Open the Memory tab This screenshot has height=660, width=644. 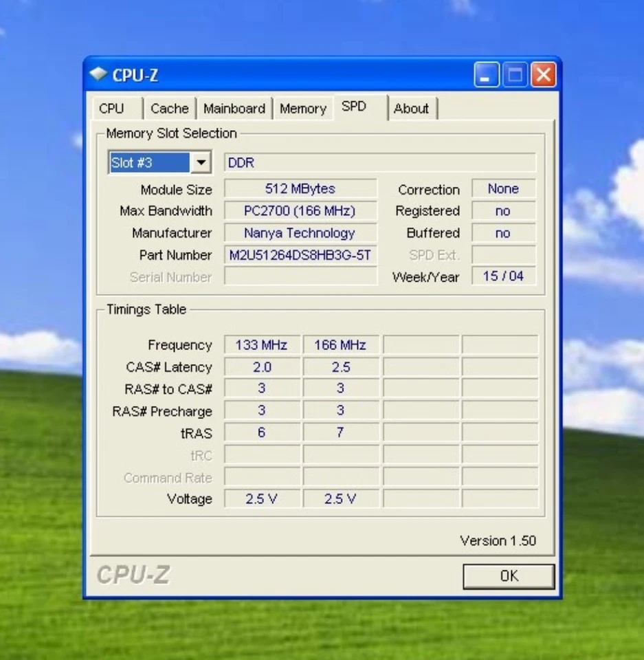tap(302, 108)
